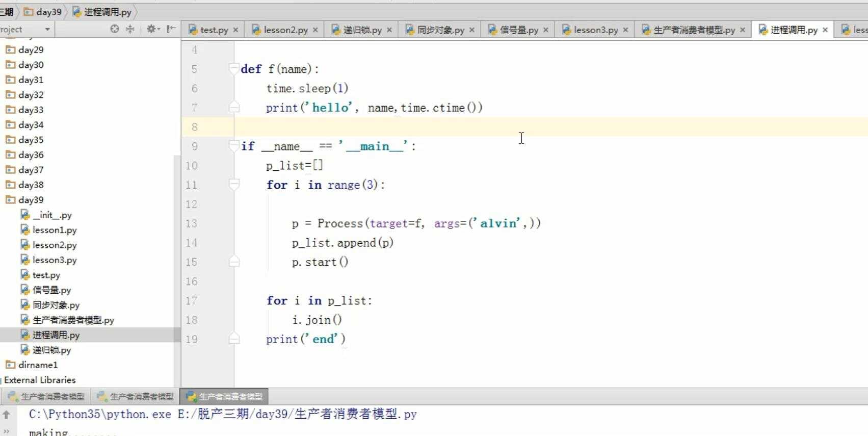868x436 pixels.
Task: Close the lesson2.py tab
Action: point(315,30)
